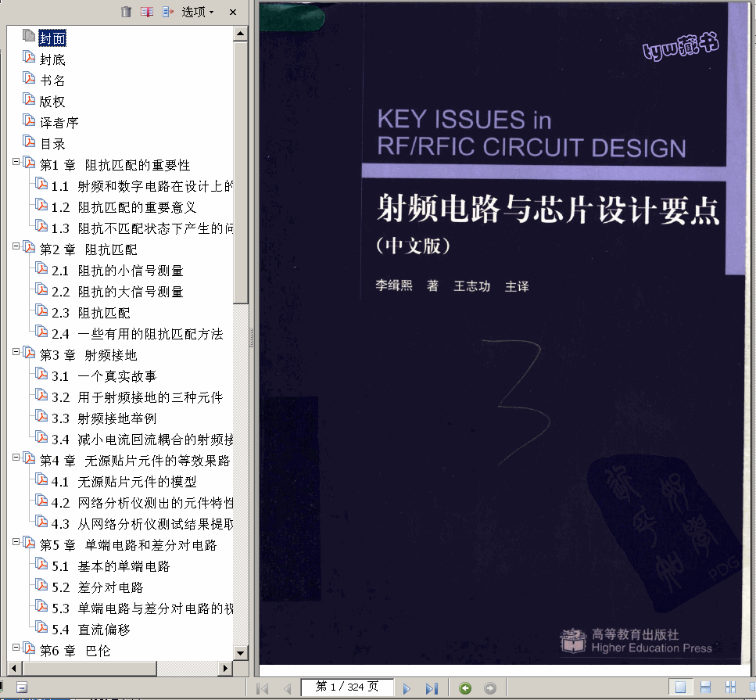The image size is (756, 700).
Task: Click the PDF icon beside 第6章 巴伦
Action: [29, 648]
